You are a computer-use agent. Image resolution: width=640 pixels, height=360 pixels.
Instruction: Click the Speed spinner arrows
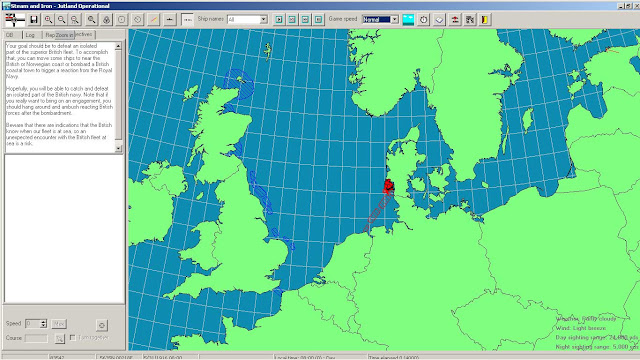pyautogui.click(x=44, y=324)
